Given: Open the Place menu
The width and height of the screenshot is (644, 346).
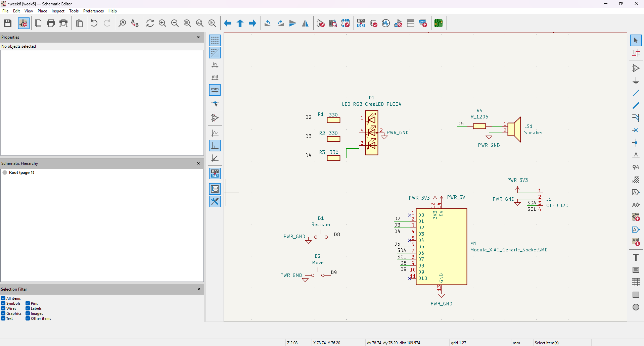Looking at the screenshot, I should click(42, 11).
